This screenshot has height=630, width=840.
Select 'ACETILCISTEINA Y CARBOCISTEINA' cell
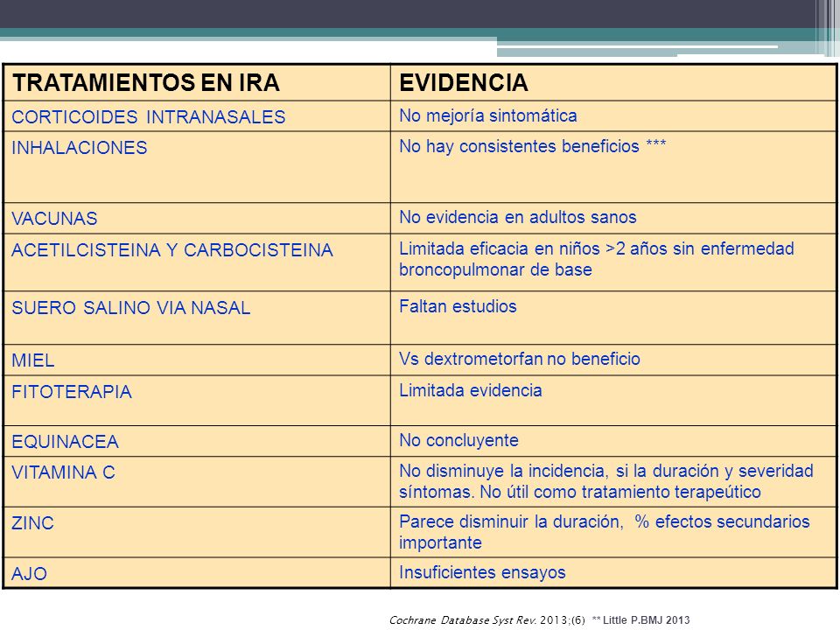[197, 262]
